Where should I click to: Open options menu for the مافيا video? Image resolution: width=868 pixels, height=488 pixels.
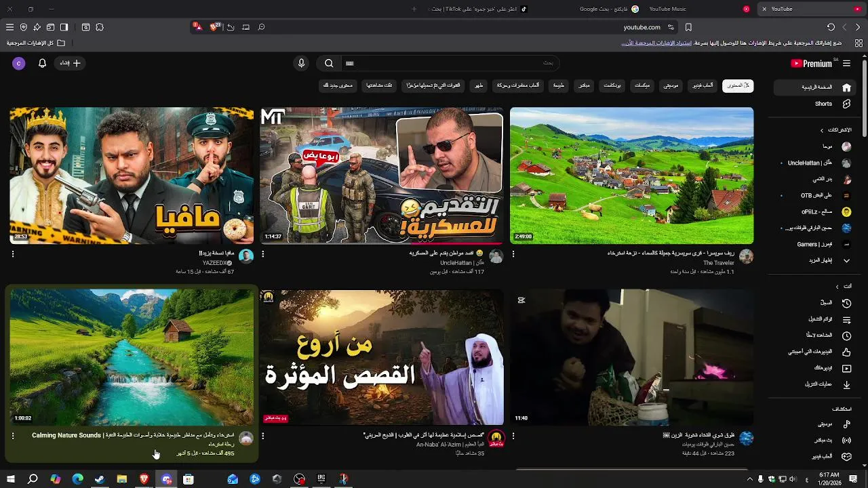click(x=13, y=254)
